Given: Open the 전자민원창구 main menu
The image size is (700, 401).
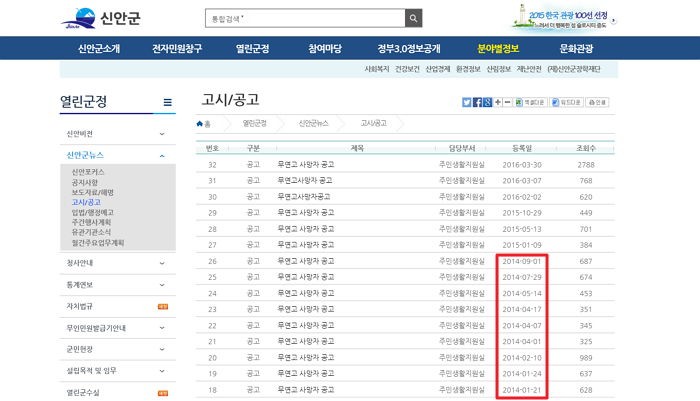Looking at the screenshot, I should coord(177,49).
